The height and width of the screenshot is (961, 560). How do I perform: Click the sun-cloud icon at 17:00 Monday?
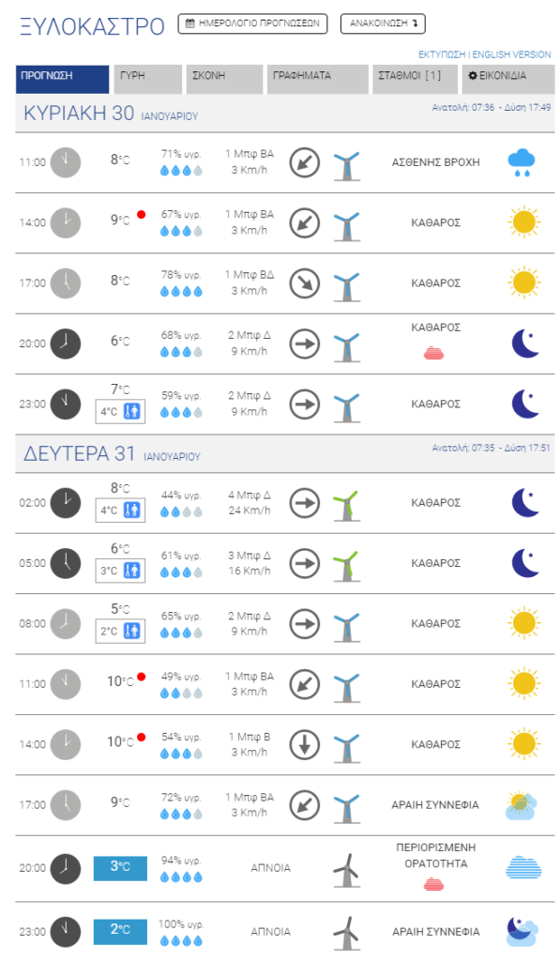(x=522, y=805)
